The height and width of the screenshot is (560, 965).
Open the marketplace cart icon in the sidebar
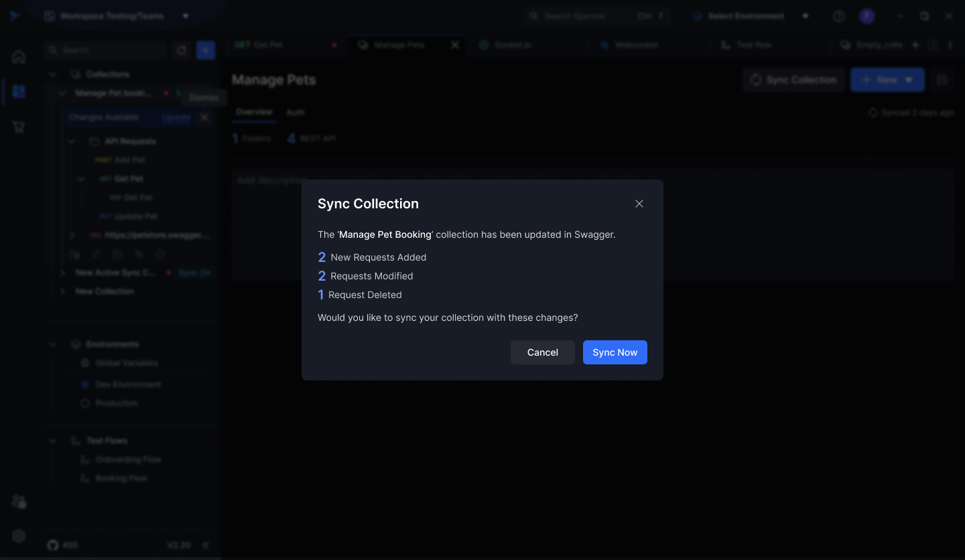18,127
